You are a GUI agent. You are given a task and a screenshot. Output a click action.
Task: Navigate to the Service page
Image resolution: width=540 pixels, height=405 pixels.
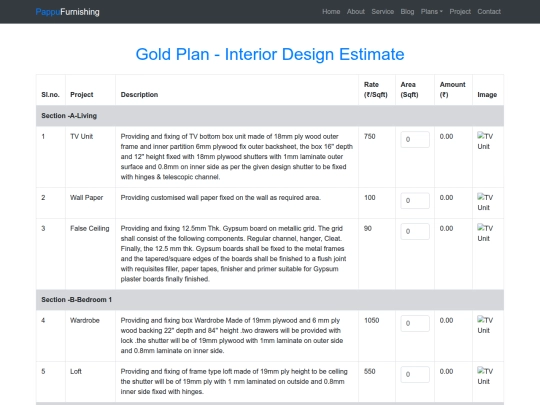(x=382, y=12)
